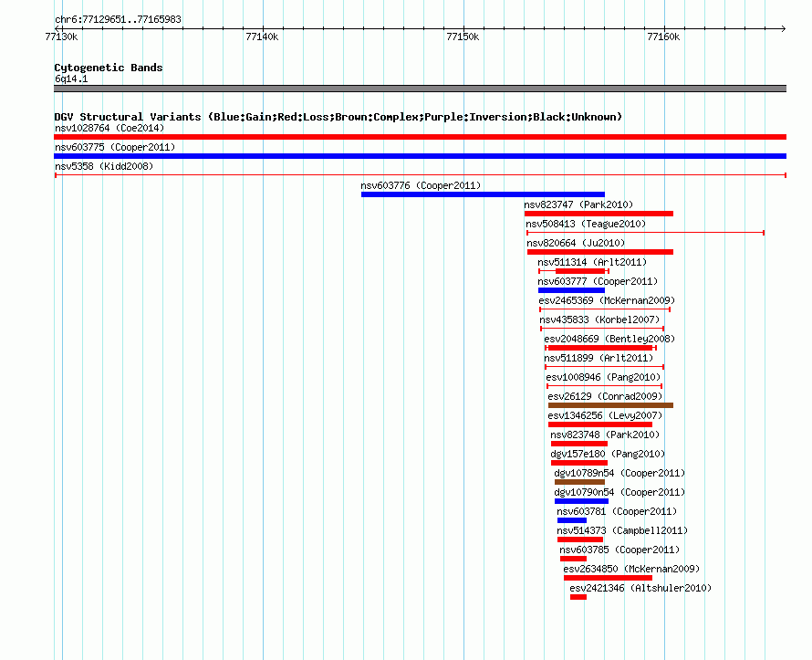Open the nsv511314 (Arlt2011) label
This screenshot has height=660, width=812.
pos(592,262)
